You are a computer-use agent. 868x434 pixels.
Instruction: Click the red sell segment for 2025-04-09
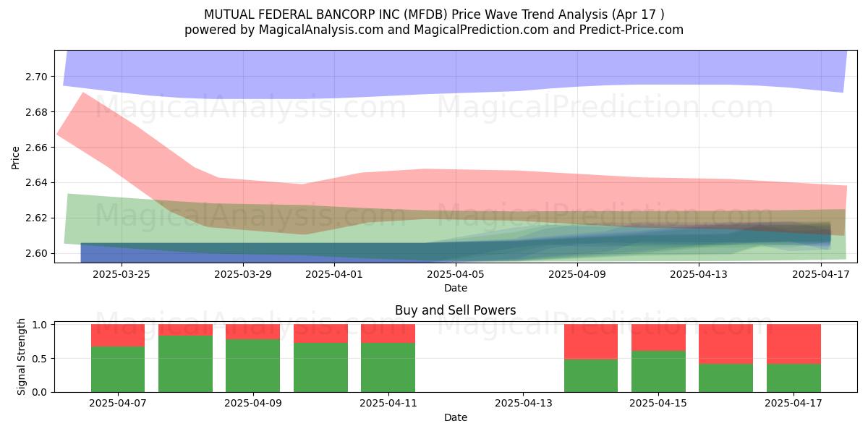click(253, 332)
